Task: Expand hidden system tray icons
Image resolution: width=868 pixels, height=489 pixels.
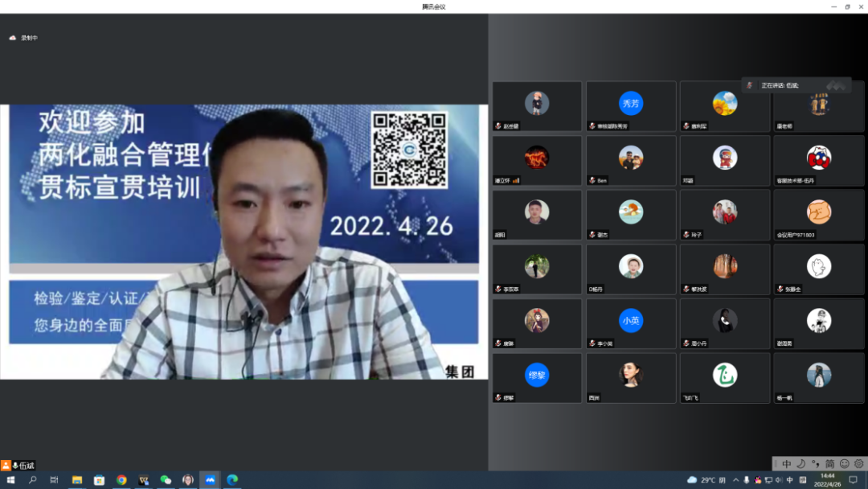Action: pyautogui.click(x=735, y=480)
